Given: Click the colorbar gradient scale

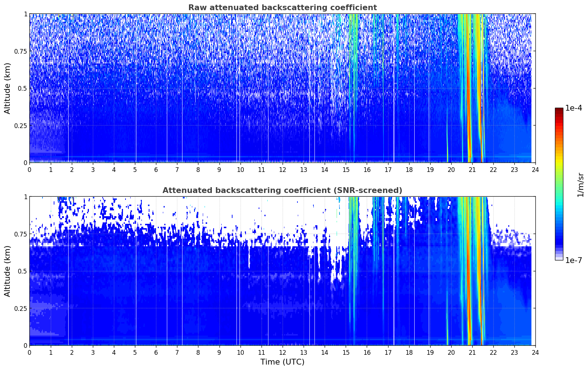Looking at the screenshot, I should [x=559, y=184].
